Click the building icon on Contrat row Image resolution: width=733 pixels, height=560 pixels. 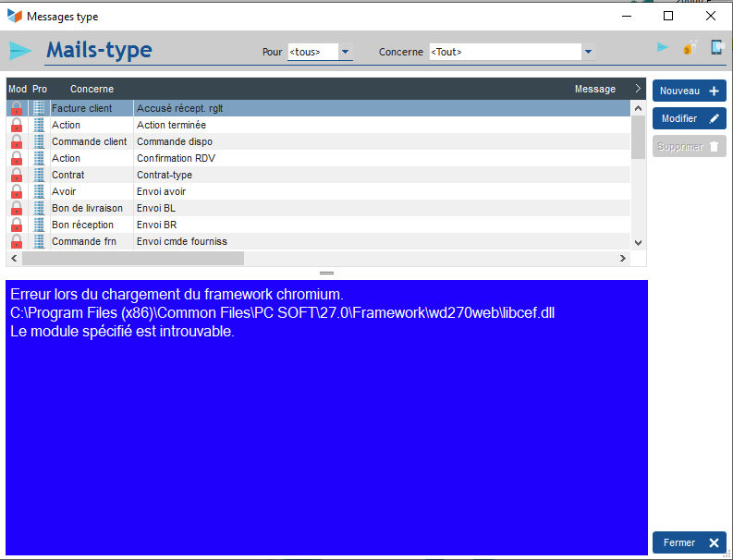pos(39,176)
